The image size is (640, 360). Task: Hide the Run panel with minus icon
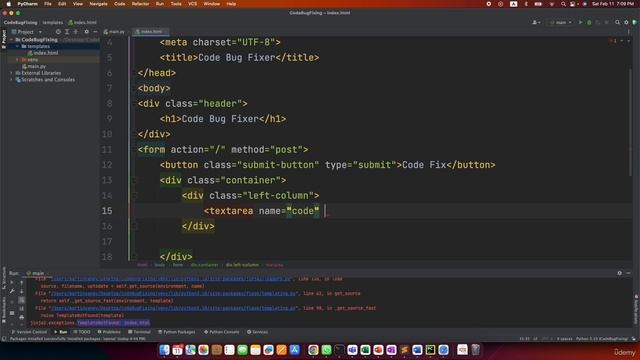[629, 273]
